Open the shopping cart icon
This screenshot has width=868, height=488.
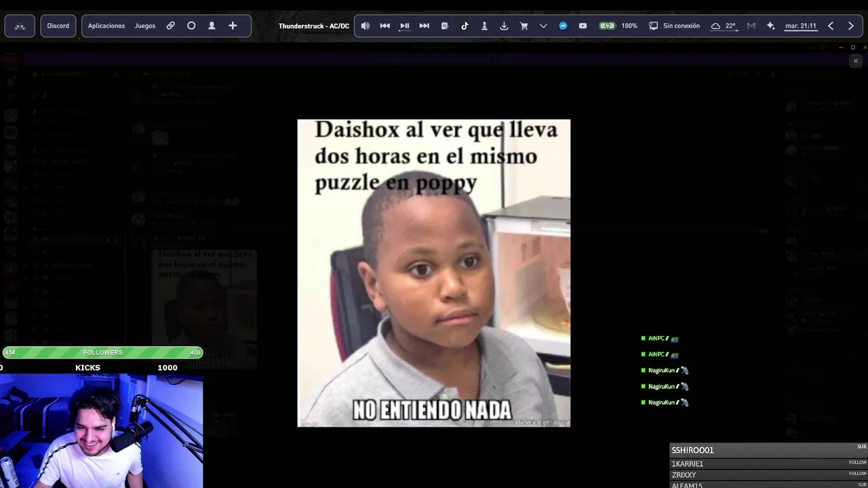pos(524,26)
